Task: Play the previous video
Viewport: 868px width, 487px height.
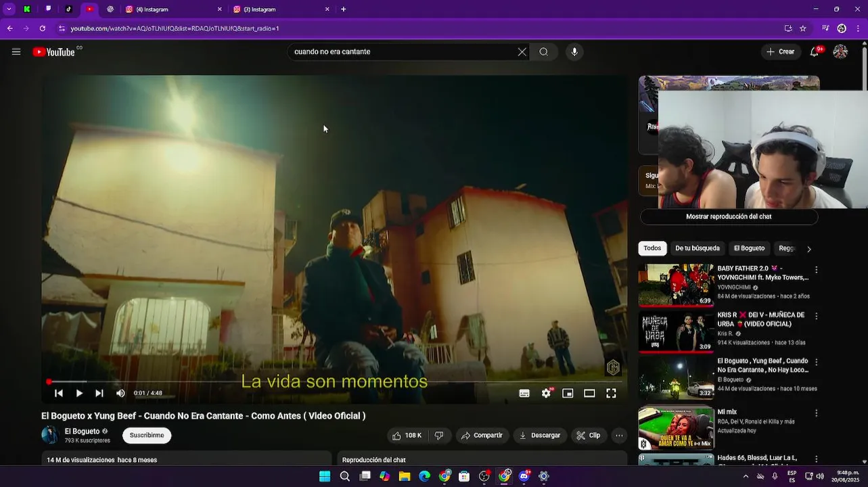Action: coord(59,393)
